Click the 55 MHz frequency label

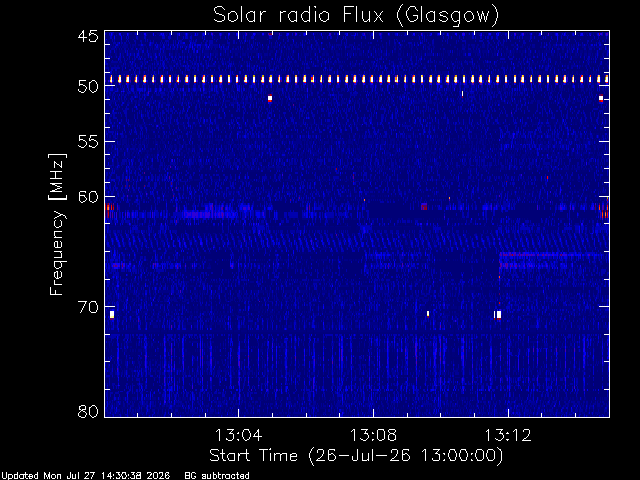[88, 142]
